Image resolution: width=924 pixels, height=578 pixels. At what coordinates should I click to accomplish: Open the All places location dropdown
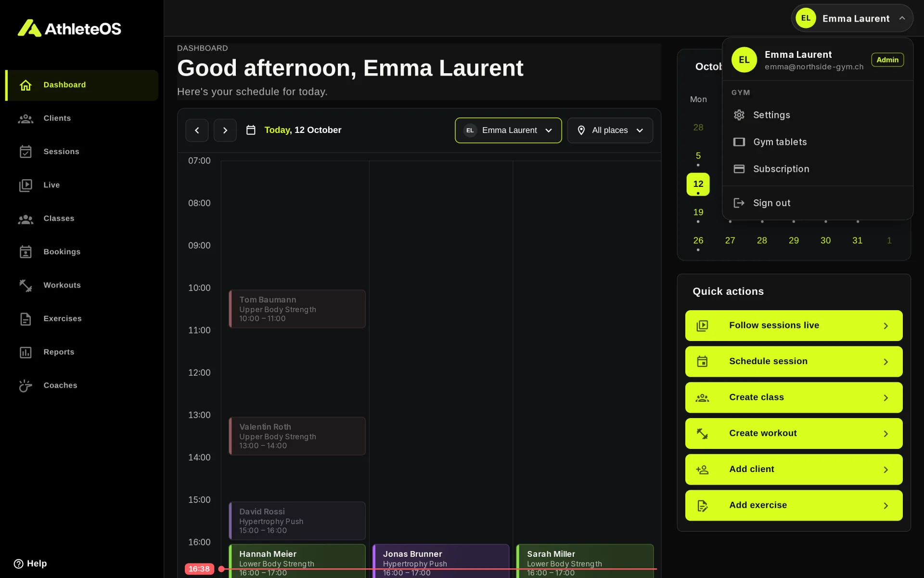point(610,131)
